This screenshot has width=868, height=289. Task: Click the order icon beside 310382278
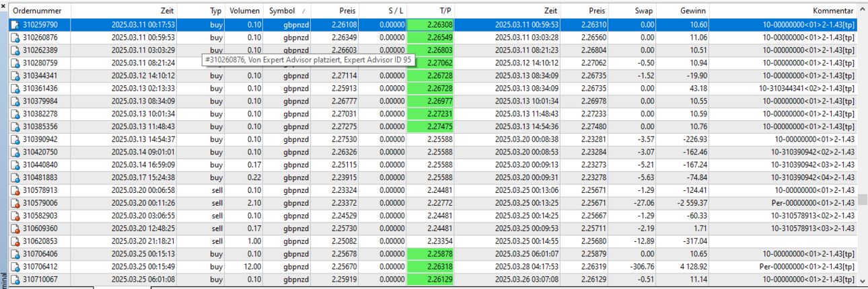(15, 114)
